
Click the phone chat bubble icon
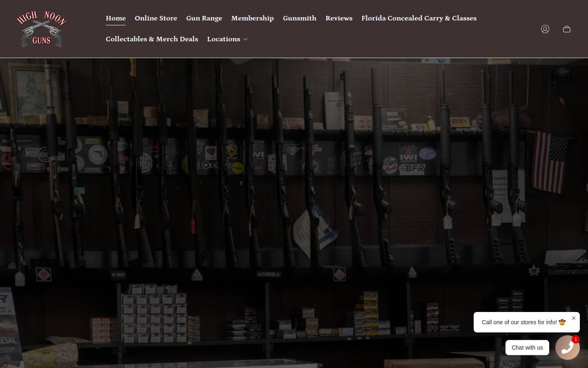coord(568,348)
